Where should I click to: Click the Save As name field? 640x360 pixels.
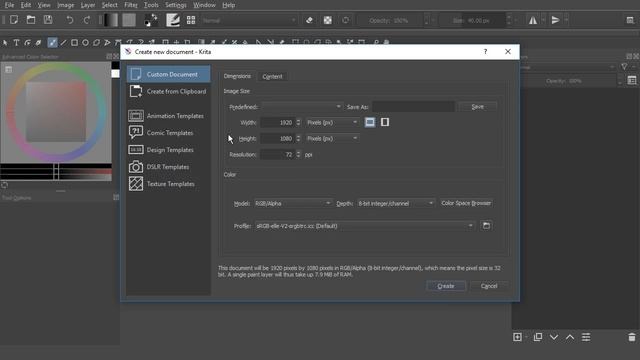pos(413,107)
